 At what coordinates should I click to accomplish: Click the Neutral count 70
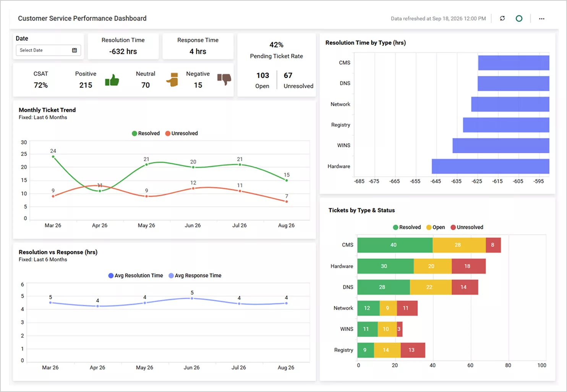[146, 85]
